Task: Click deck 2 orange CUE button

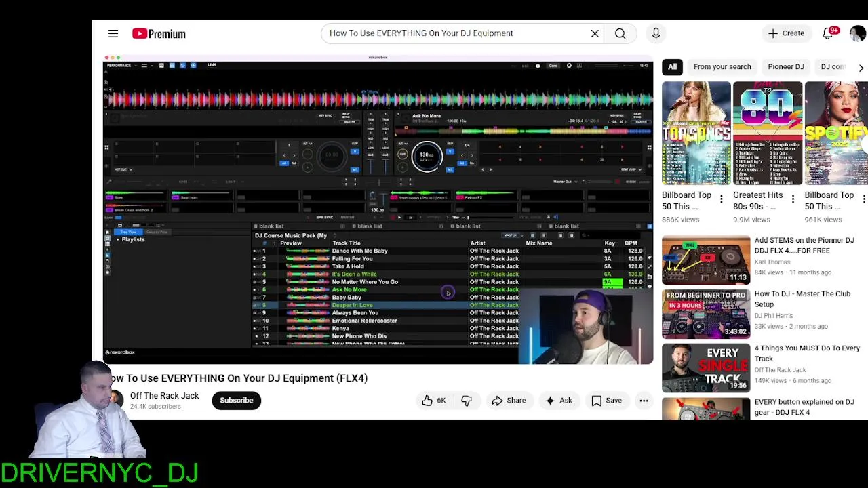Action: tap(403, 155)
